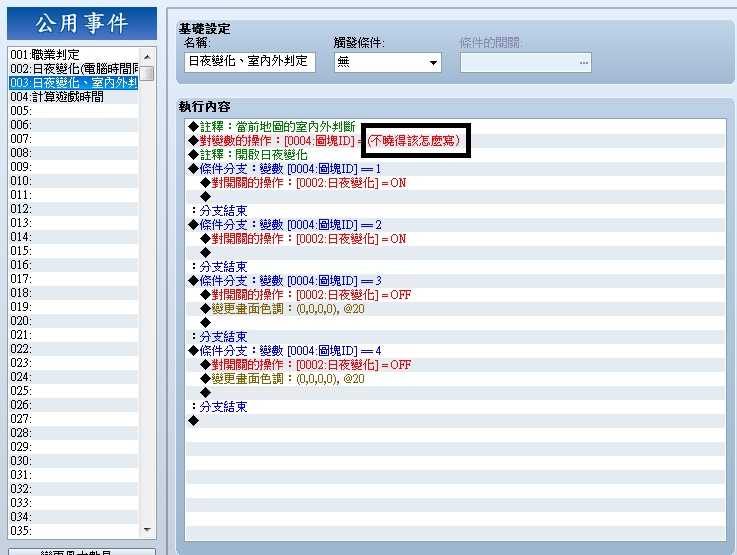Select 變更畫面色調 line under branch == 4
Screen dimensions: 737x555
pos(455,379)
